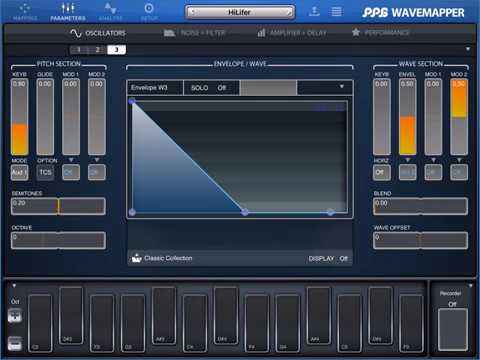Viewport: 480px width, 360px height.
Task: Click the HiLifer preset name
Action: (239, 12)
